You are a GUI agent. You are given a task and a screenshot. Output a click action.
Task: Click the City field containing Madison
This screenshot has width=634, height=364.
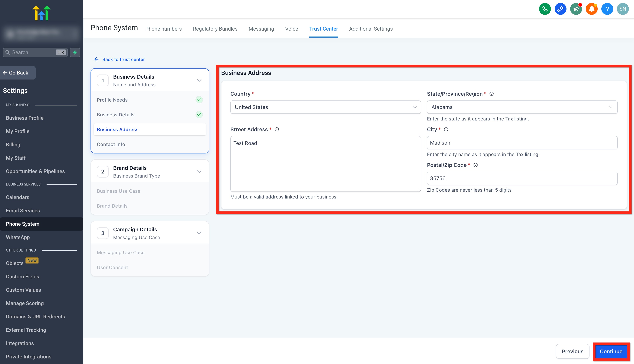pyautogui.click(x=522, y=143)
